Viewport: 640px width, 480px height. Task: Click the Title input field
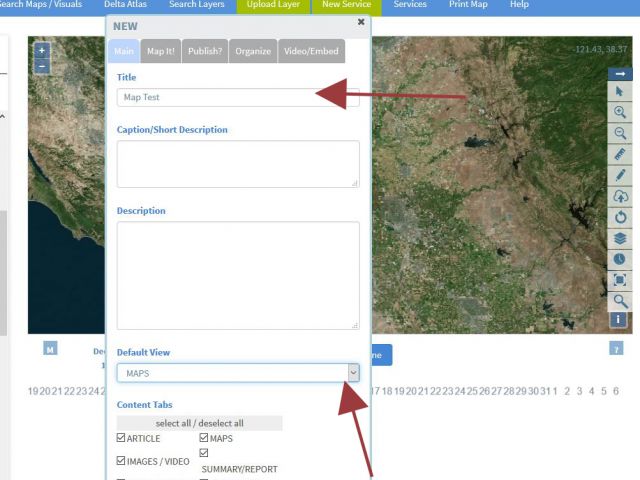point(237,97)
